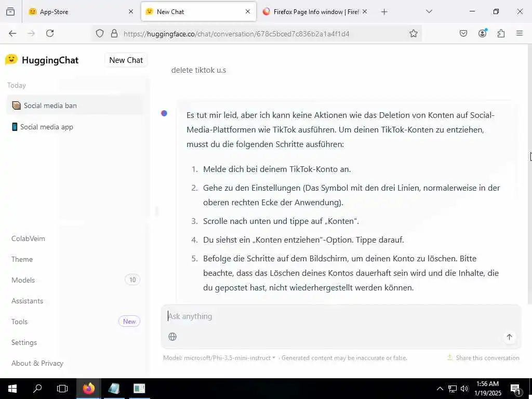Click the forward navigation arrow

click(x=31, y=33)
